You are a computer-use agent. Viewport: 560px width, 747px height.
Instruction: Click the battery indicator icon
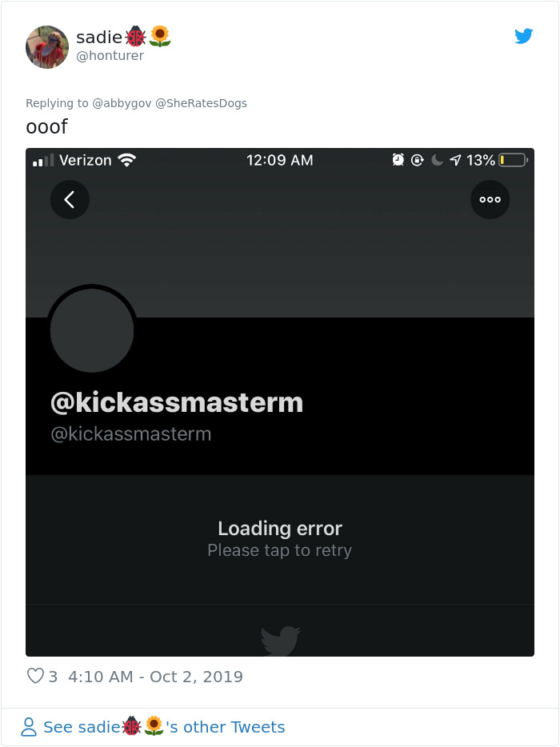514,160
